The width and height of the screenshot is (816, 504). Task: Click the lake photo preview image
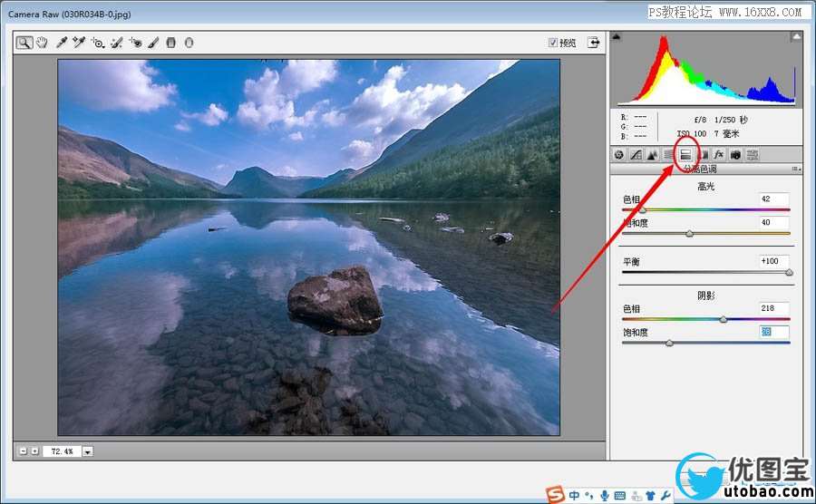coord(308,247)
